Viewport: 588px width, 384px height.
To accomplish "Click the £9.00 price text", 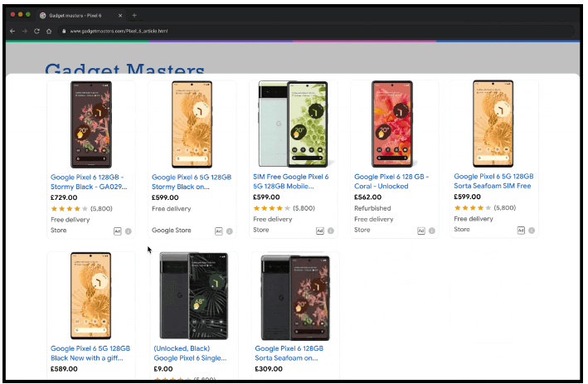I will [163, 369].
